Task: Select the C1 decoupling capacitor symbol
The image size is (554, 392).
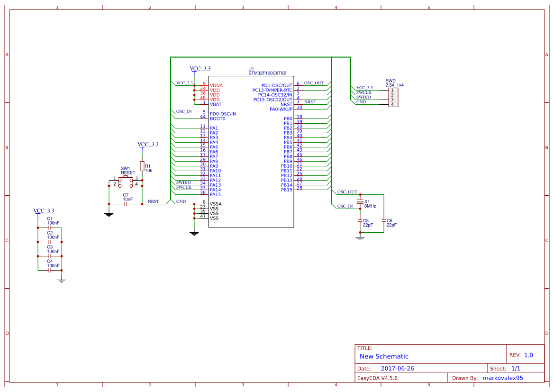Action: [x=49, y=228]
